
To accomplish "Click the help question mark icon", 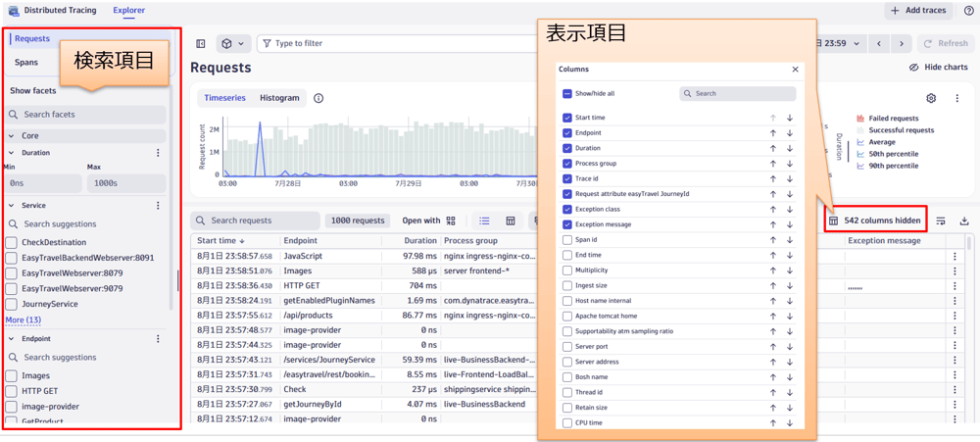I will [969, 11].
